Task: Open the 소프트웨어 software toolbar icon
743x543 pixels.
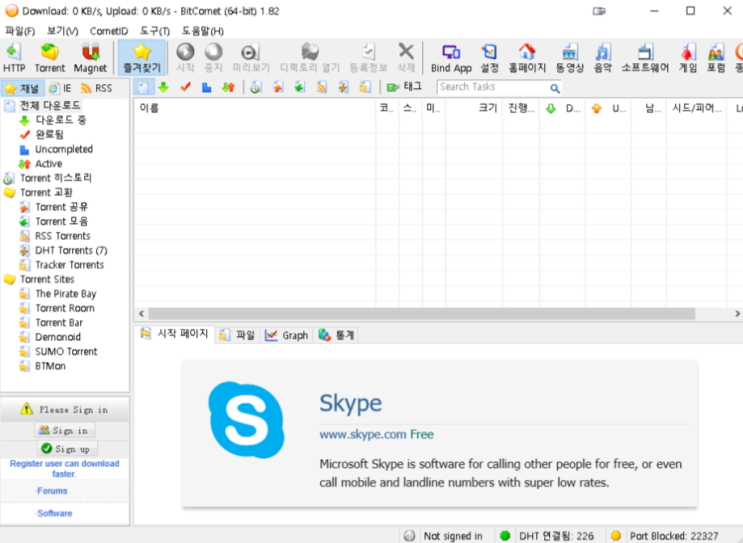Action: point(645,58)
